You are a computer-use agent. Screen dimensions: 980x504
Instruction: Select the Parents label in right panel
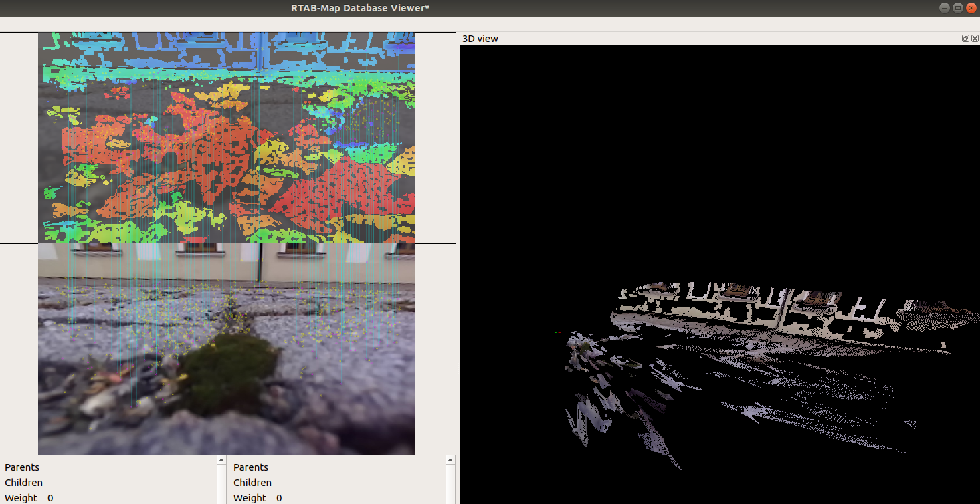251,467
